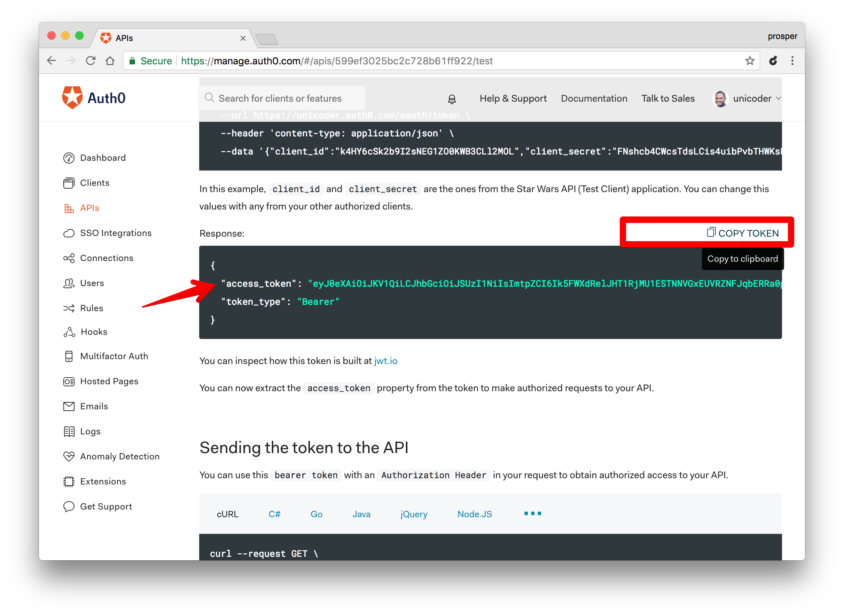Open the Chrome three-dot menu

(792, 61)
